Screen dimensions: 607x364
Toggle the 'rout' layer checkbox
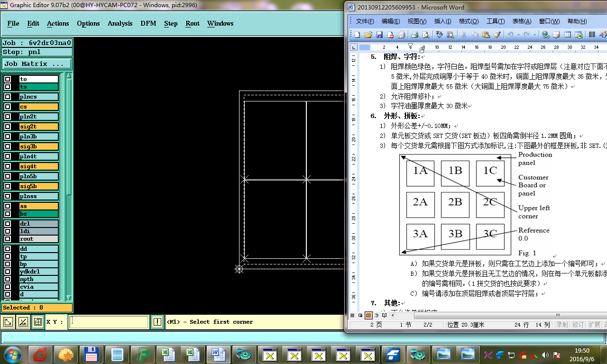(x=8, y=239)
